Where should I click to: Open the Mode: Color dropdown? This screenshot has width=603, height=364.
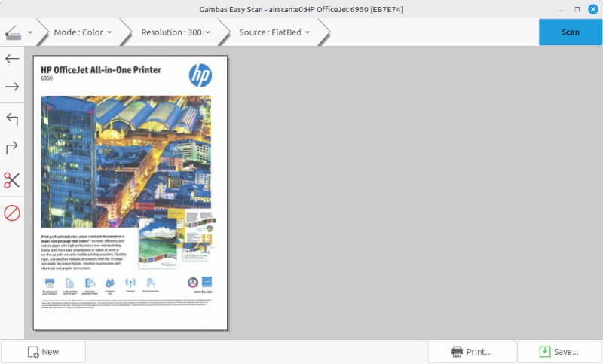tap(83, 32)
